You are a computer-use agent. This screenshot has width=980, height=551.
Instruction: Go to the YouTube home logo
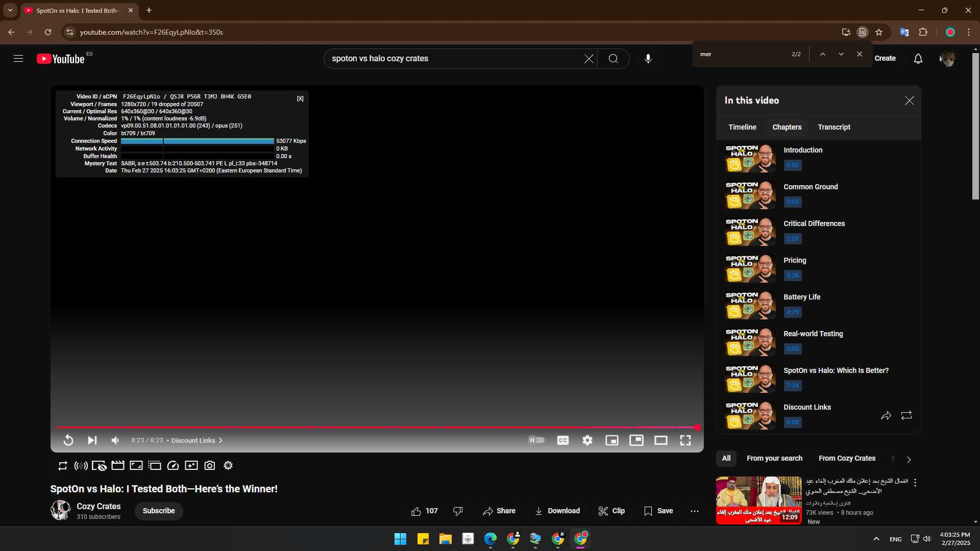[x=60, y=59]
